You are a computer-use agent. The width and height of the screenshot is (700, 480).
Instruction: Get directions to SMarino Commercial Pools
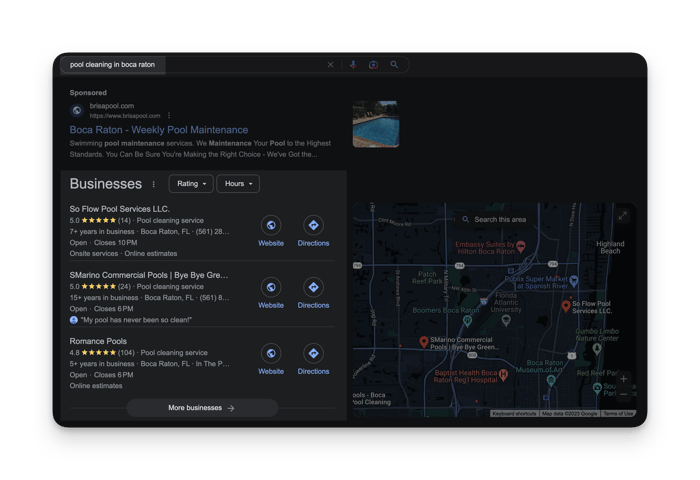[x=313, y=287]
